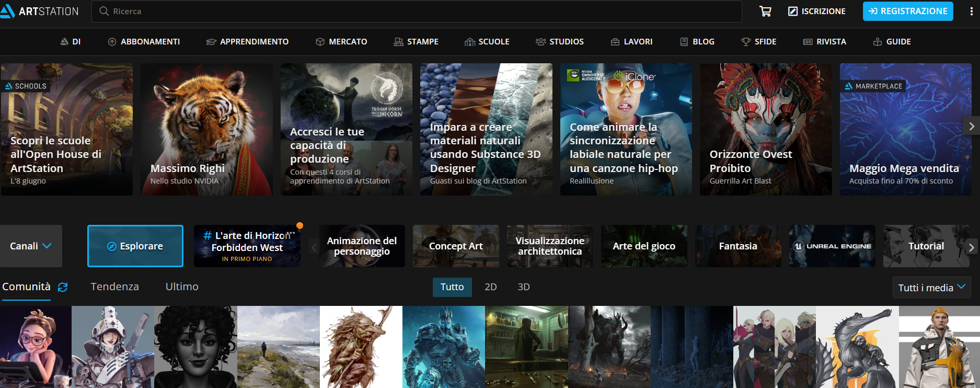Open the shopping cart icon
Image resolution: width=980 pixels, height=388 pixels.
click(765, 12)
